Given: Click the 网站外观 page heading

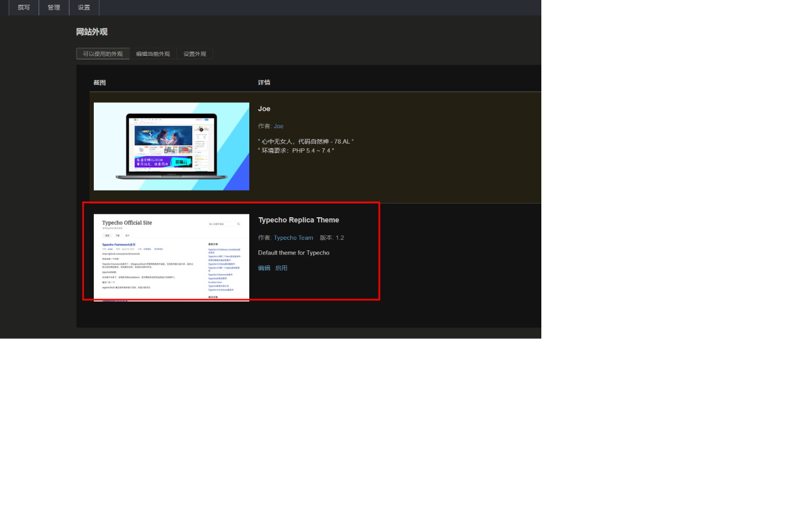Looking at the screenshot, I should 92,32.
